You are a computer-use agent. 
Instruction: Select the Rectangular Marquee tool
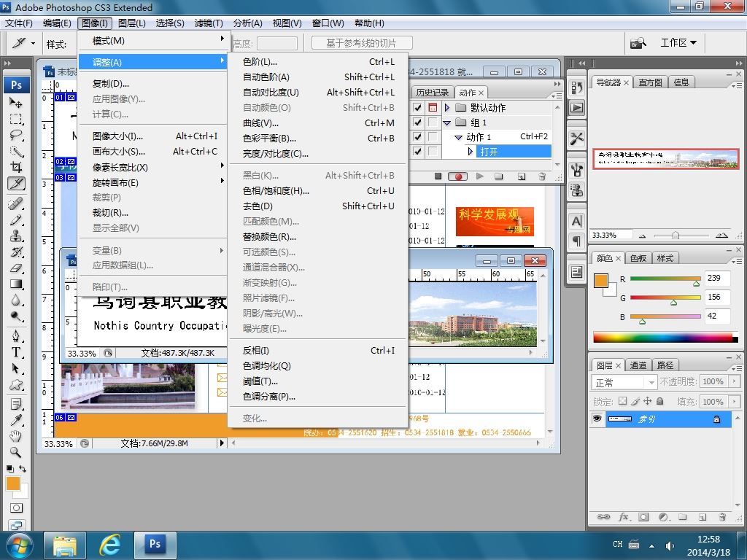click(16, 119)
